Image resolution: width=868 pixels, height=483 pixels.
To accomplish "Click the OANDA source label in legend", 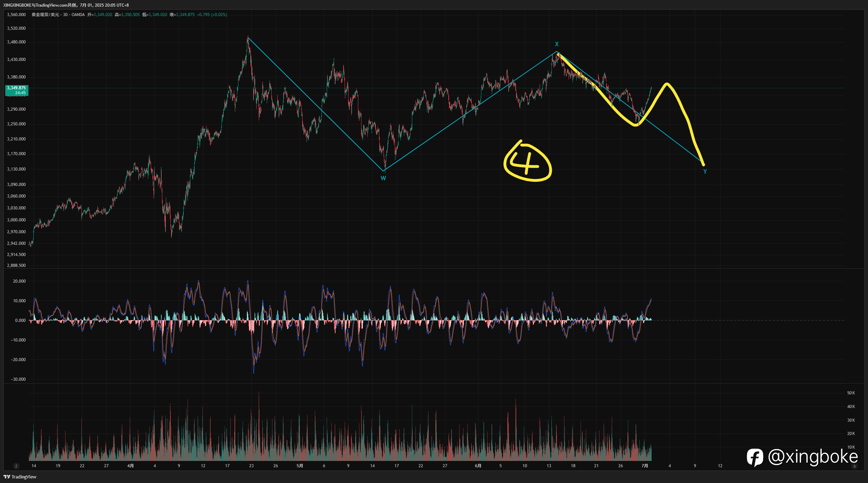I will (78, 15).
